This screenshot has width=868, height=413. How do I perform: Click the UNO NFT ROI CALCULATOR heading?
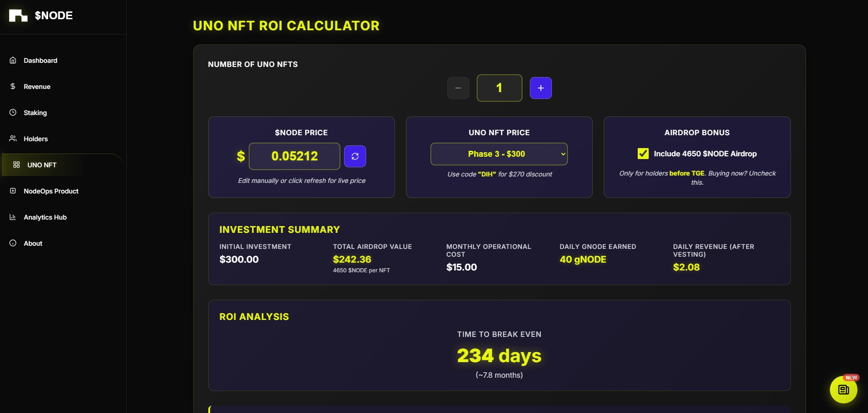pyautogui.click(x=286, y=26)
